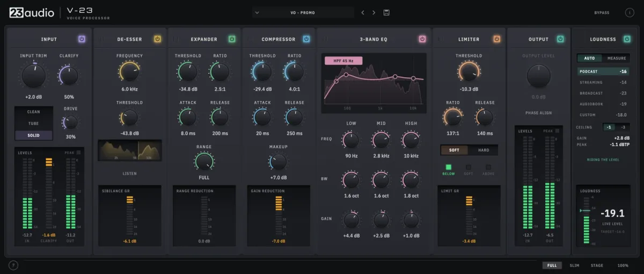The width and height of the screenshot is (644, 274).
Task: Turn off the 3-Band EQ power button
Action: point(422,39)
